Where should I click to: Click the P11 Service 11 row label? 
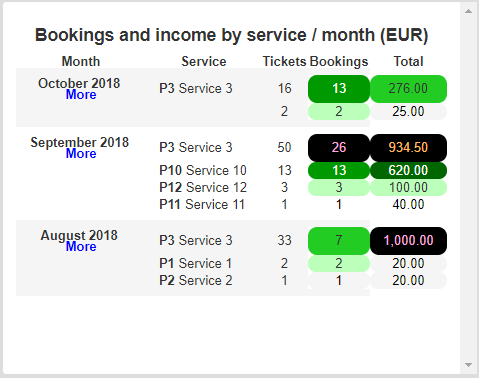(202, 204)
